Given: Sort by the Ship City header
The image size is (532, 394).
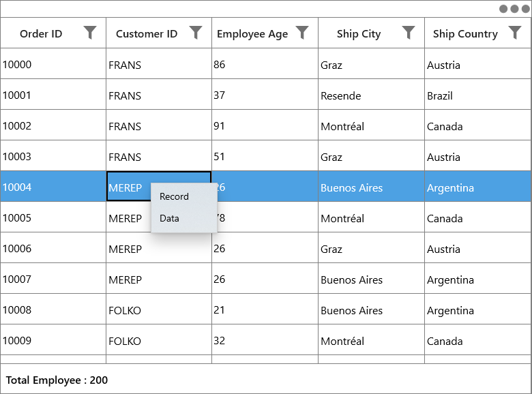Looking at the screenshot, I should tap(359, 34).
